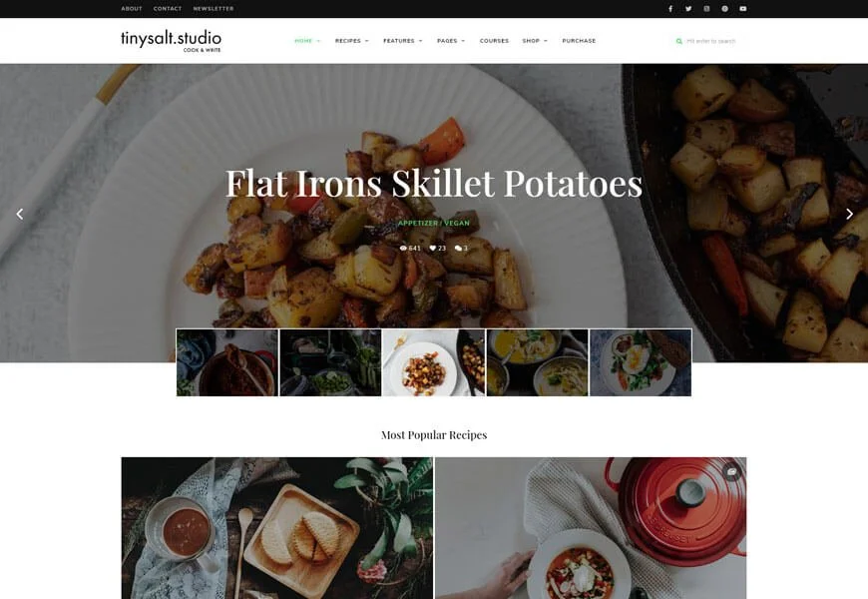Advance slider with right arrow

click(x=849, y=214)
